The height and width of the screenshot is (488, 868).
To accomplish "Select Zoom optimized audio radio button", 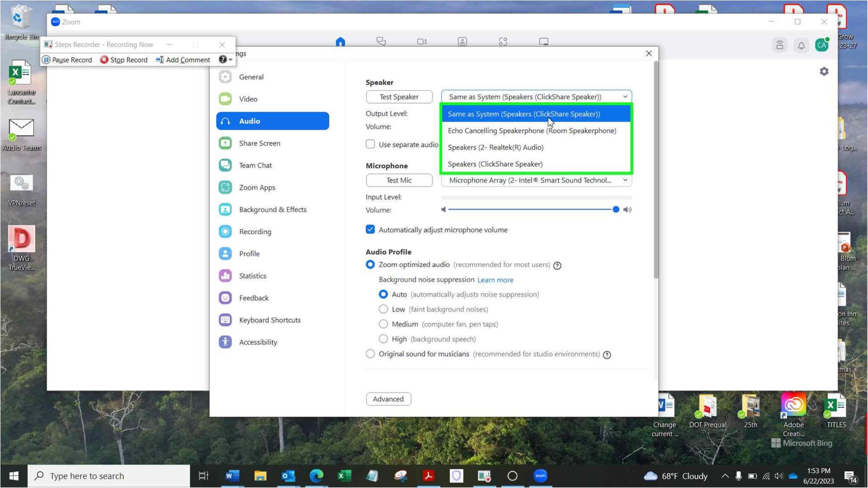I will pyautogui.click(x=370, y=264).
